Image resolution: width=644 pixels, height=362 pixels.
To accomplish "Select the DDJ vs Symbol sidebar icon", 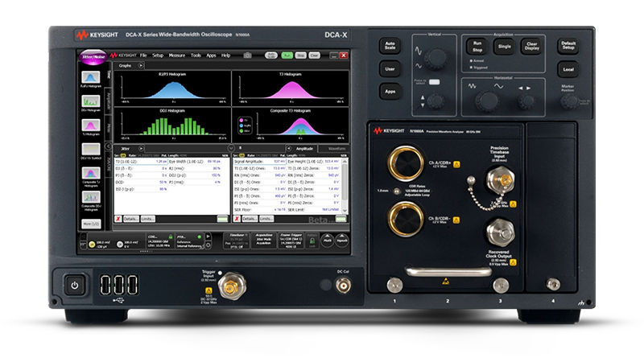I will [90, 149].
